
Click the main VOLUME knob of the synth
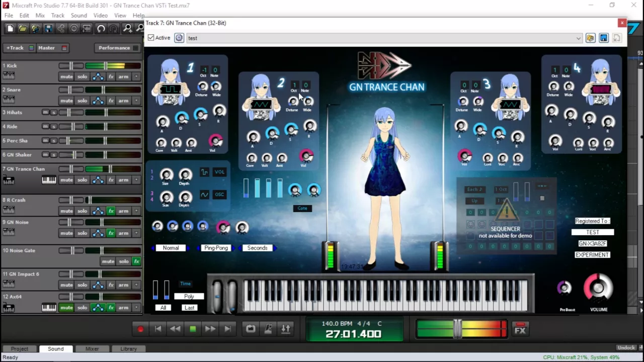598,289
